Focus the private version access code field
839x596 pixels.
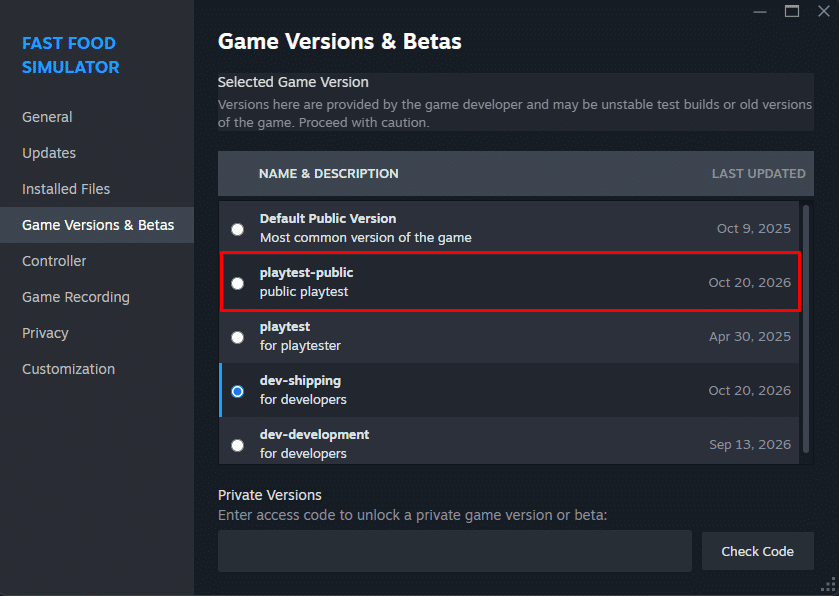click(455, 551)
